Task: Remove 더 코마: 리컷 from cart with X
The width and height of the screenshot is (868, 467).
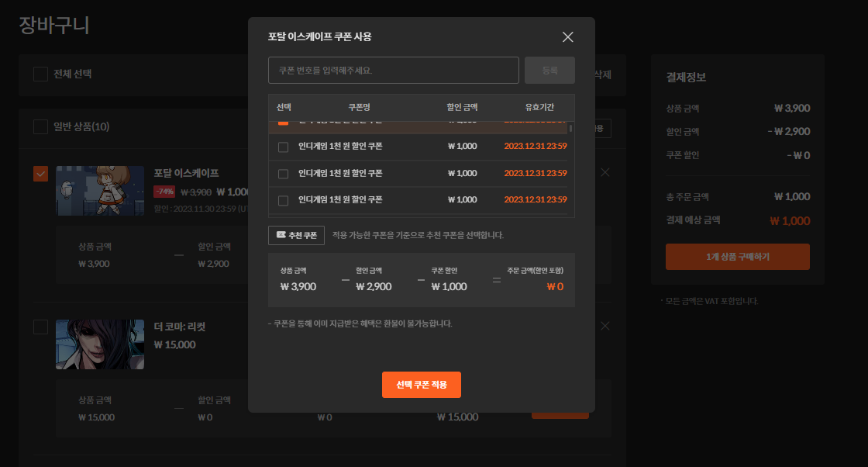Action: point(605,326)
